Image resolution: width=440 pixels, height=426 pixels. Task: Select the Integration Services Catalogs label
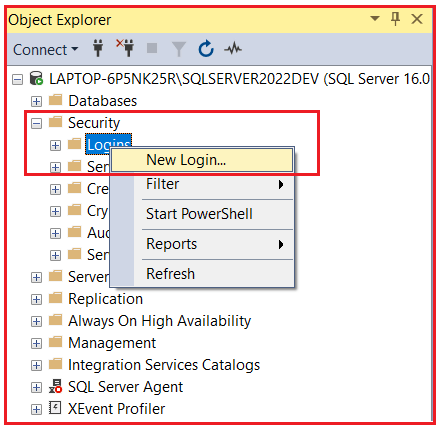point(164,365)
